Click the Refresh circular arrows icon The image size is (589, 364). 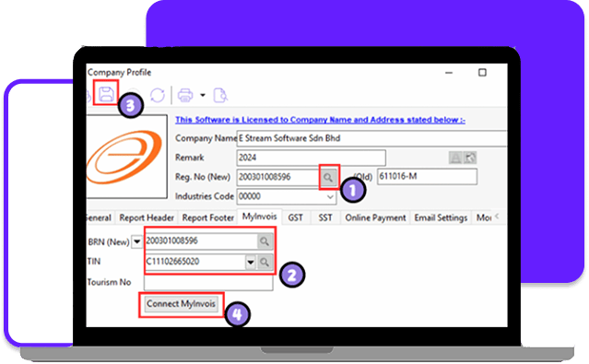click(158, 95)
